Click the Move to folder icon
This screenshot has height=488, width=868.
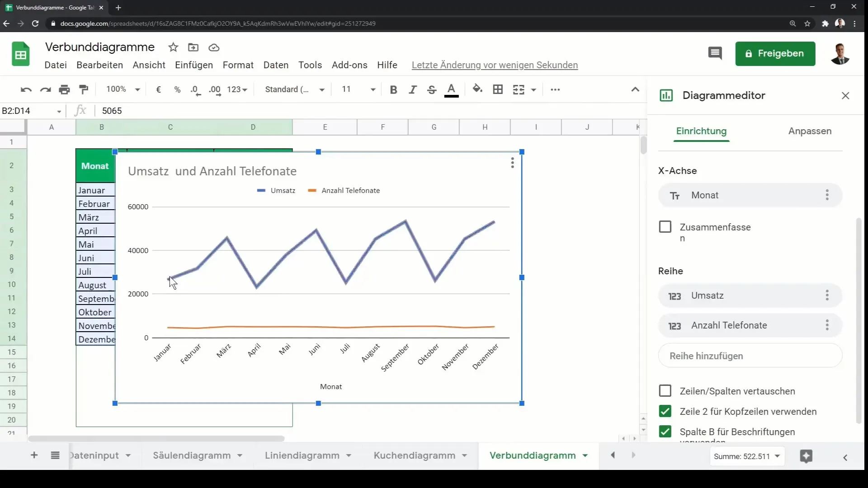[x=193, y=47]
